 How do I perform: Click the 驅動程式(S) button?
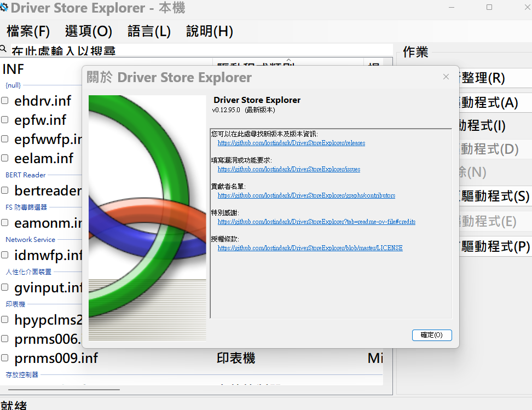click(495, 196)
